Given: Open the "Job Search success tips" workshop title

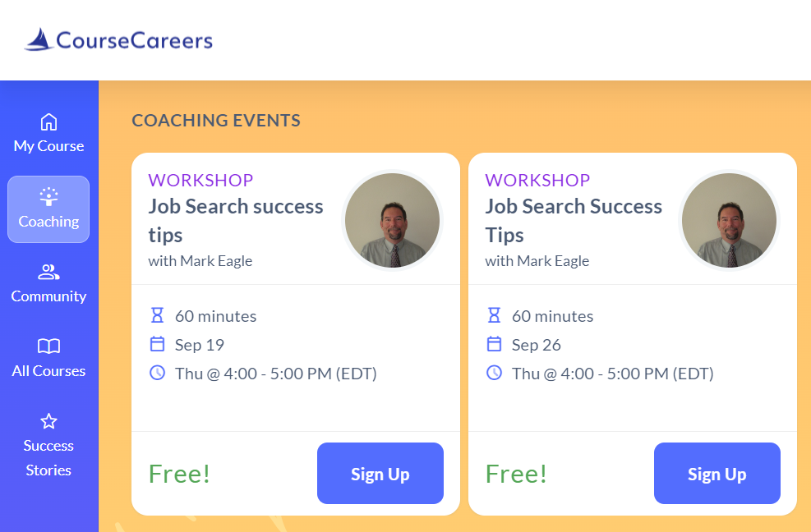Looking at the screenshot, I should (x=236, y=220).
